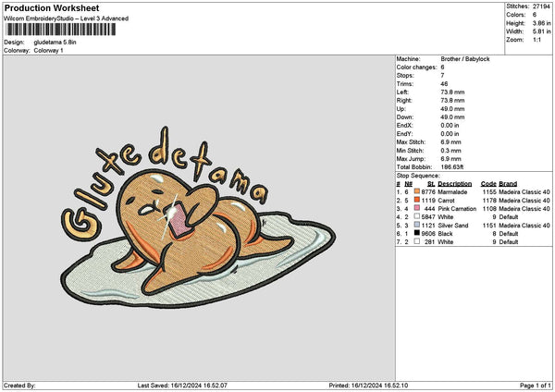The height and width of the screenshot is (392, 555).
Task: Click 'Default' brand in the Black row
Action: point(508,234)
